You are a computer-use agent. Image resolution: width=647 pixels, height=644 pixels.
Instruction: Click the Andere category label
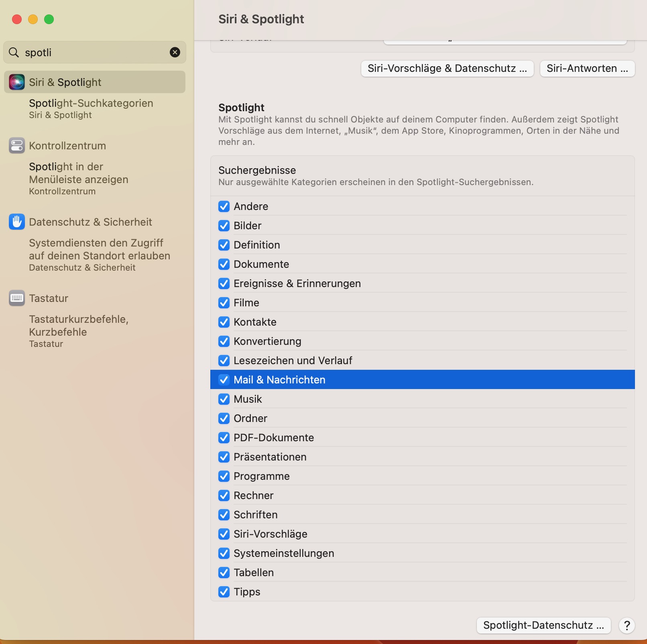[x=251, y=206]
